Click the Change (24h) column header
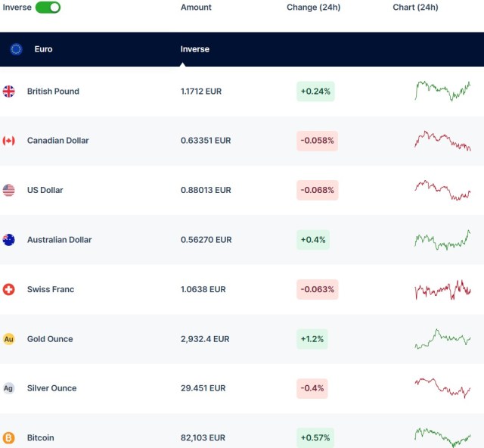This screenshot has width=484, height=448. [x=313, y=8]
